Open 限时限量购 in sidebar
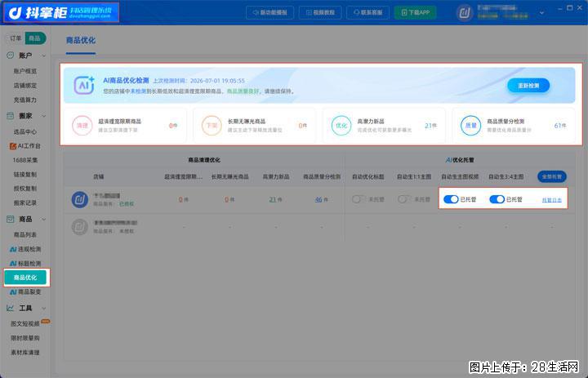Image resolution: width=588 pixels, height=378 pixels. (25, 338)
